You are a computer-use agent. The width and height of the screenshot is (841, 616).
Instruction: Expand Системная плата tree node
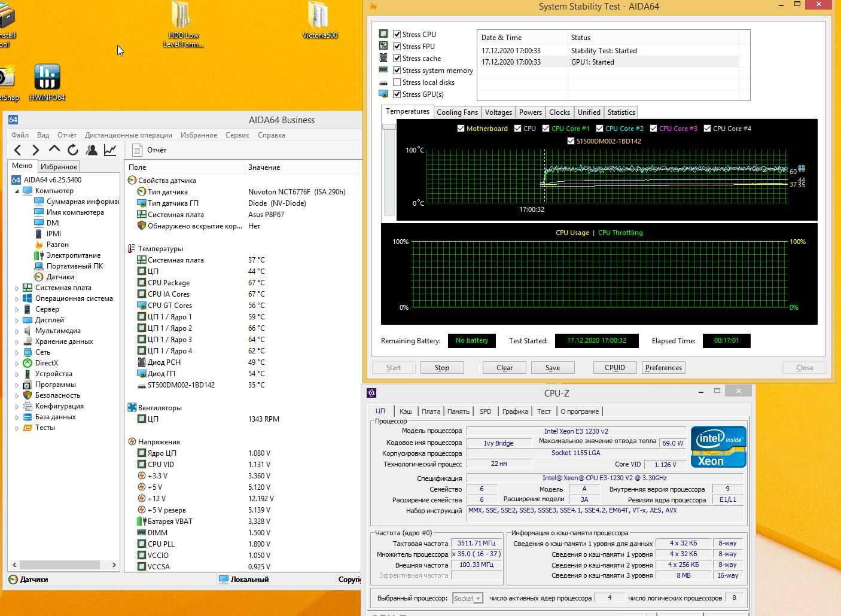[x=17, y=288]
